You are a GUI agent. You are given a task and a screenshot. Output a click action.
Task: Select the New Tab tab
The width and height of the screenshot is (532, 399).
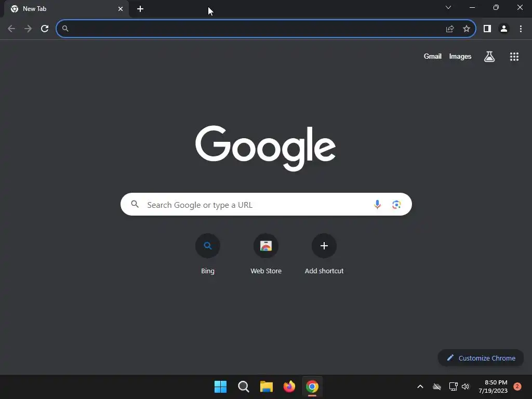point(66,9)
